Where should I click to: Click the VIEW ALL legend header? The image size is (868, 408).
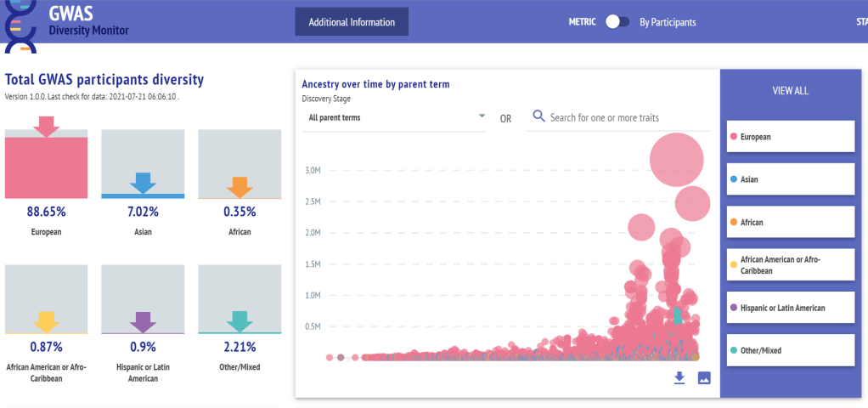click(789, 91)
